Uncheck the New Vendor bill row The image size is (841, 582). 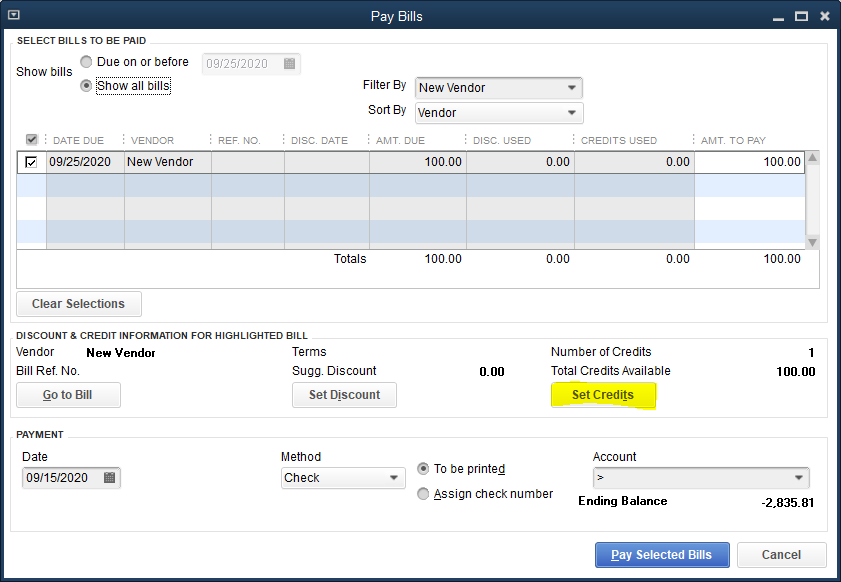(32, 162)
